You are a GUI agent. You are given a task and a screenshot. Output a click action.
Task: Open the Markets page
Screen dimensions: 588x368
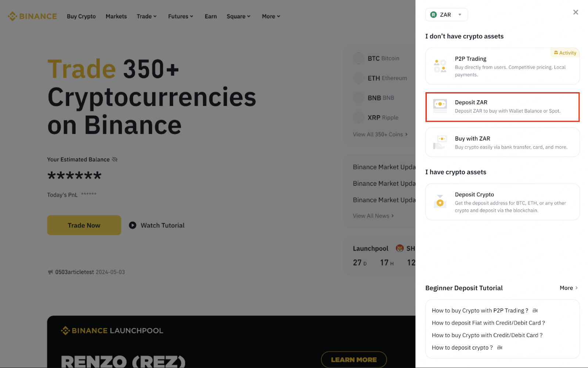[x=116, y=17]
